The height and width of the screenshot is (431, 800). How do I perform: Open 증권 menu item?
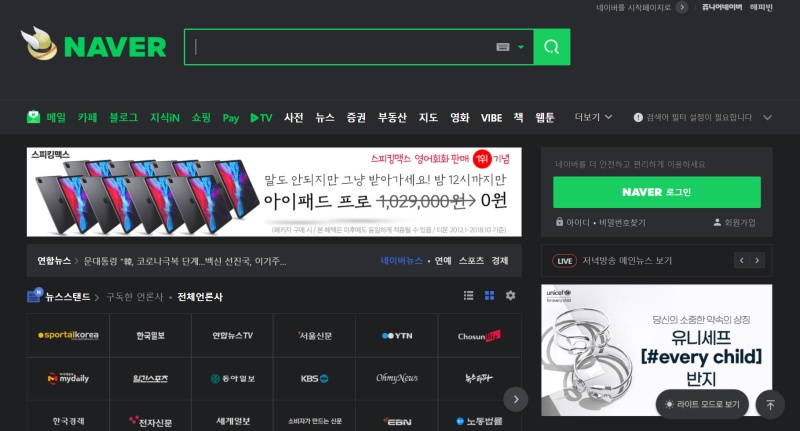point(356,118)
